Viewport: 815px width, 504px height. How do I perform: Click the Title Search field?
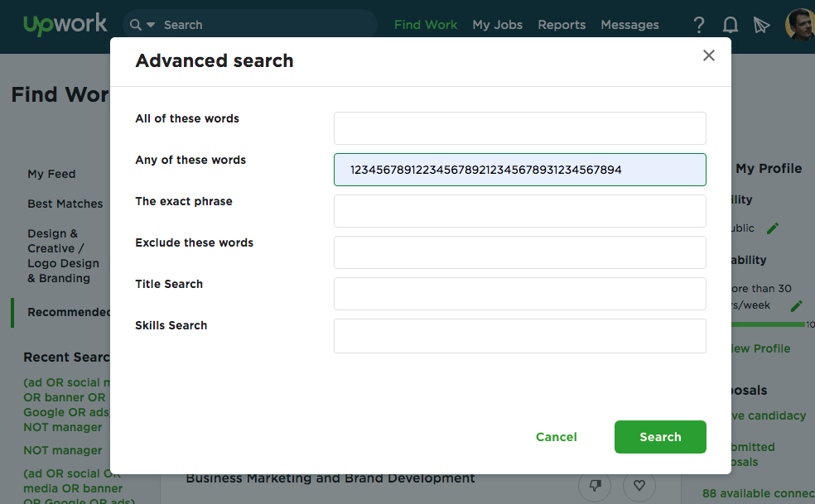pyautogui.click(x=520, y=294)
